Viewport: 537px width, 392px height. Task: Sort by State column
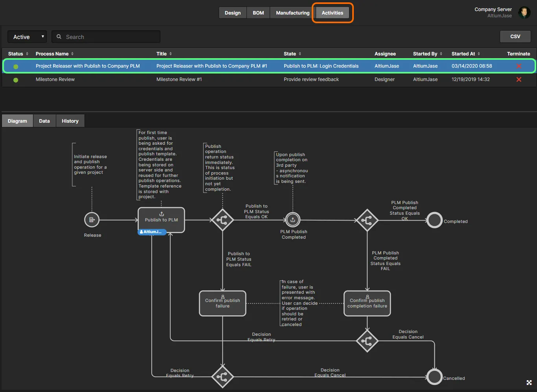[292, 54]
